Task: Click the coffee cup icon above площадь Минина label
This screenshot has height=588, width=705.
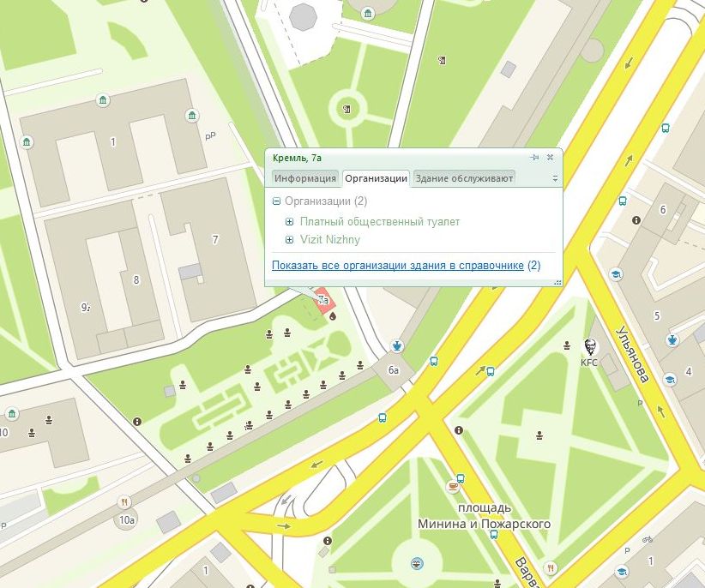Action: pyautogui.click(x=454, y=486)
